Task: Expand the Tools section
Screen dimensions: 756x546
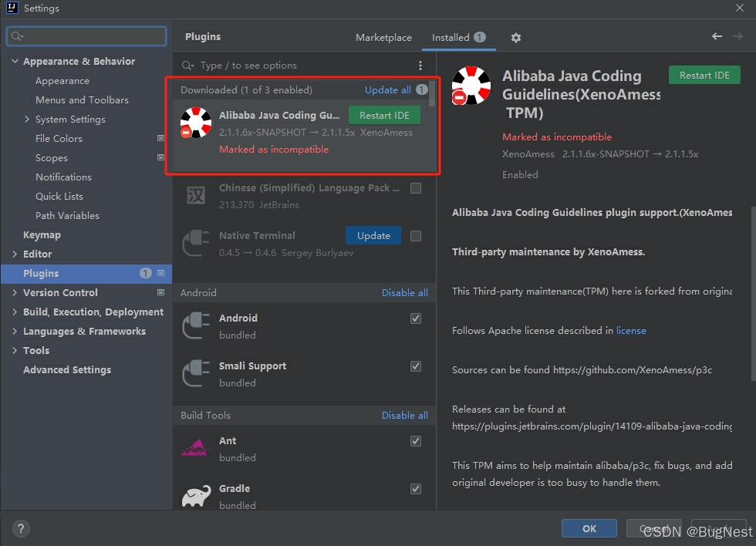Action: 15,350
